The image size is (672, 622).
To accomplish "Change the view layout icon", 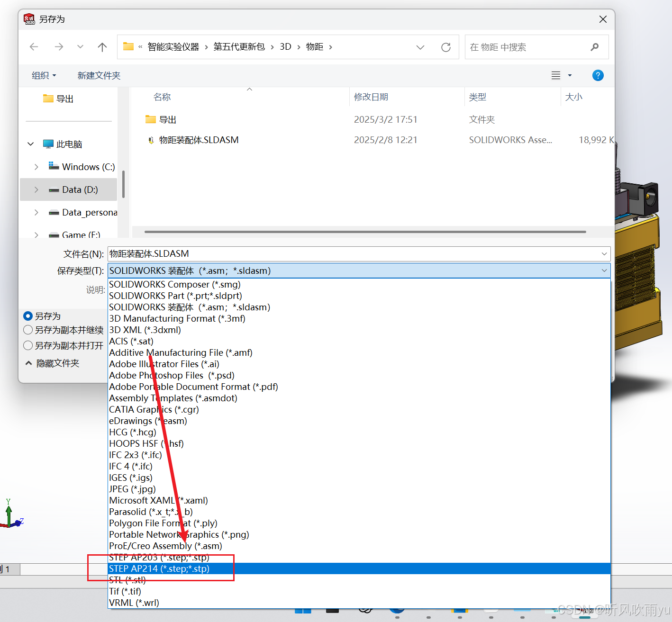I will click(556, 75).
